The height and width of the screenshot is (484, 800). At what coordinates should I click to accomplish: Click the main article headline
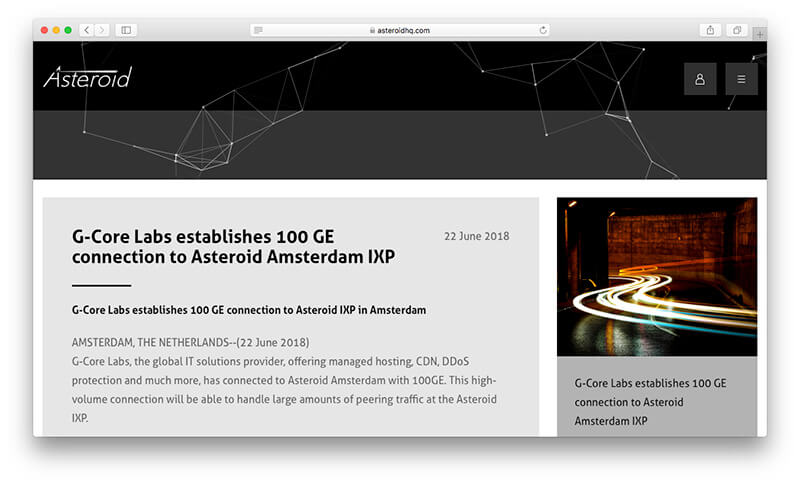[233, 247]
